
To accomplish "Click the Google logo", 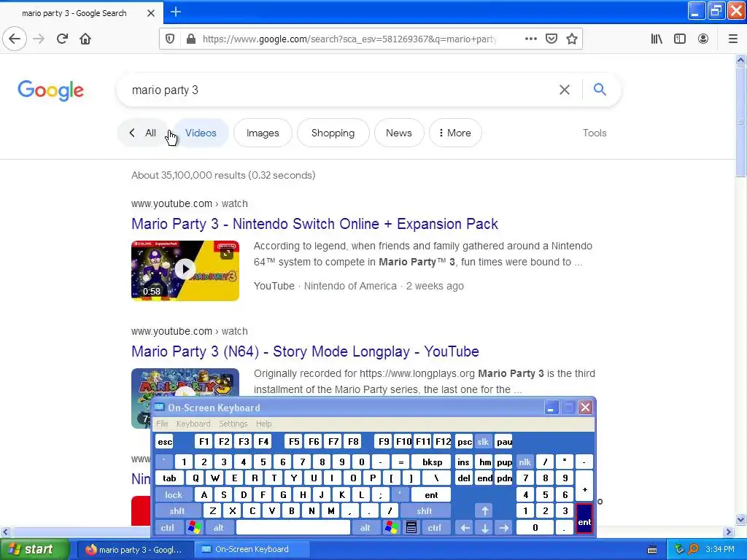I will pyautogui.click(x=50, y=90).
